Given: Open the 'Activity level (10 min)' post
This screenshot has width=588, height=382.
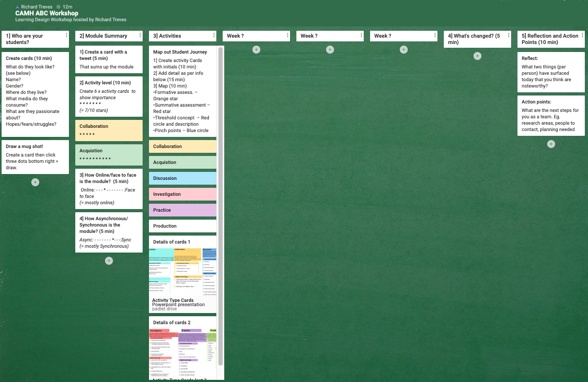Looking at the screenshot, I should [109, 97].
